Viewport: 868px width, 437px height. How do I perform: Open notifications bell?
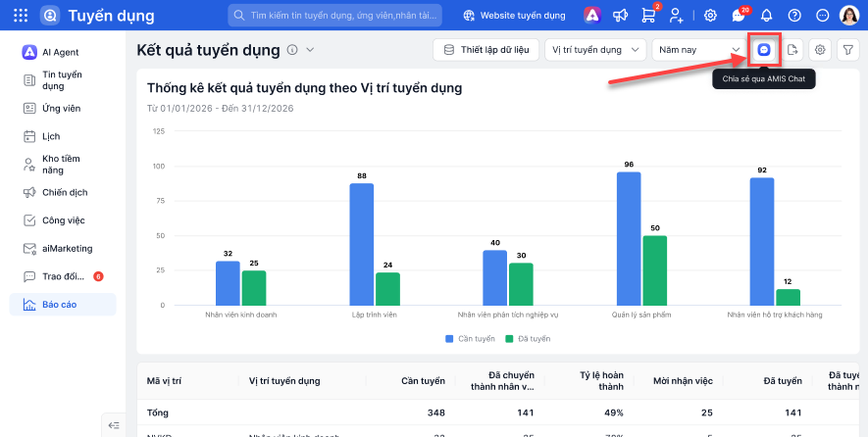click(767, 16)
